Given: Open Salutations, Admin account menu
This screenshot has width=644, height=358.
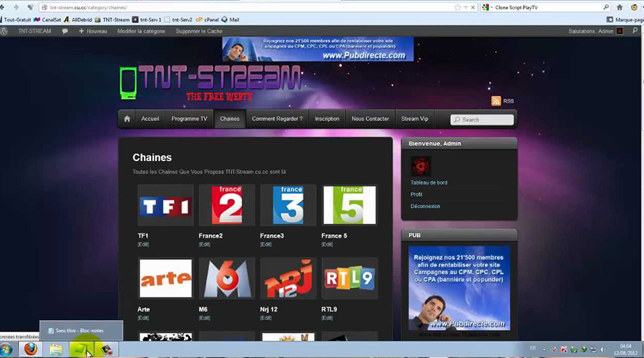Looking at the screenshot, I should click(595, 32).
